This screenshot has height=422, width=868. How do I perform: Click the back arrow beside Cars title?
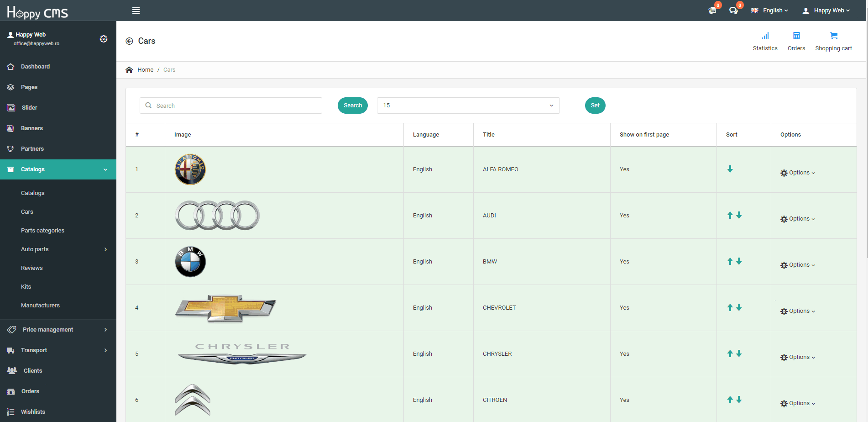coord(129,41)
